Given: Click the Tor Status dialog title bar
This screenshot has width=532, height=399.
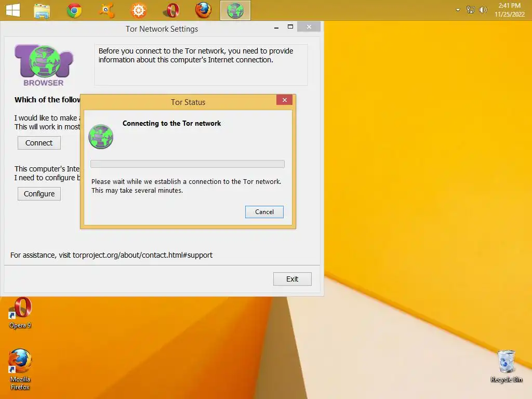Looking at the screenshot, I should click(x=188, y=102).
